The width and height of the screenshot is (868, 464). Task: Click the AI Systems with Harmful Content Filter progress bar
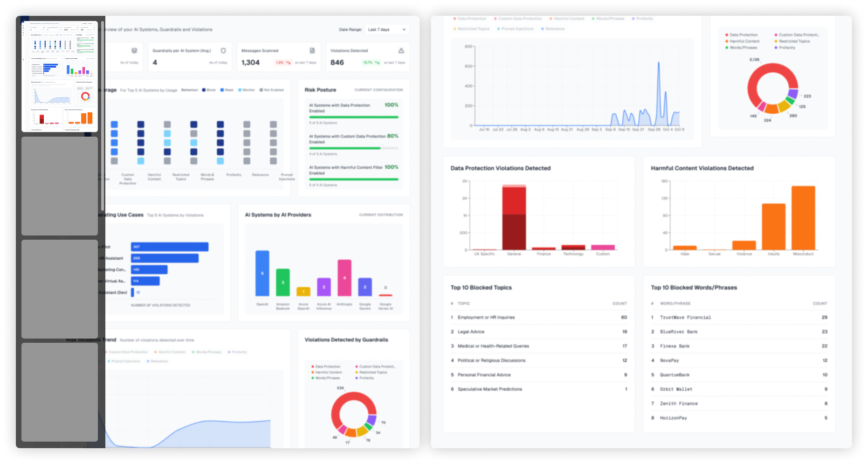(354, 179)
